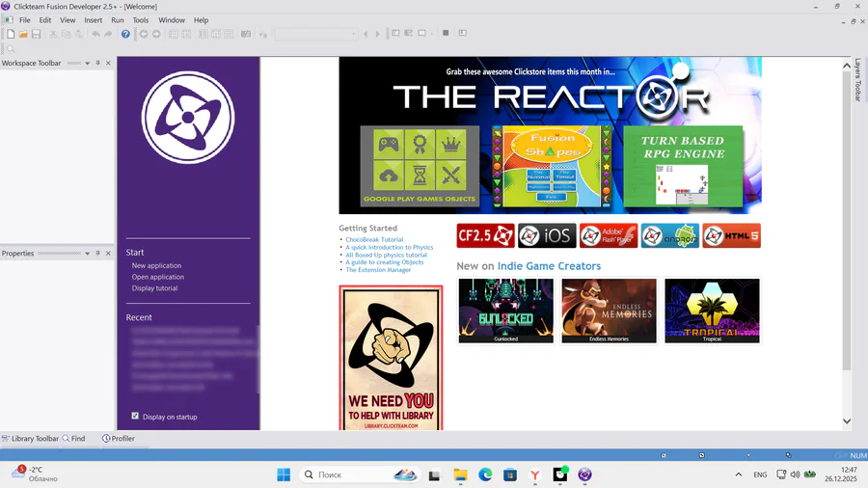The height and width of the screenshot is (488, 868).
Task: Close the Workspace Toolbar panel
Action: click(108, 63)
